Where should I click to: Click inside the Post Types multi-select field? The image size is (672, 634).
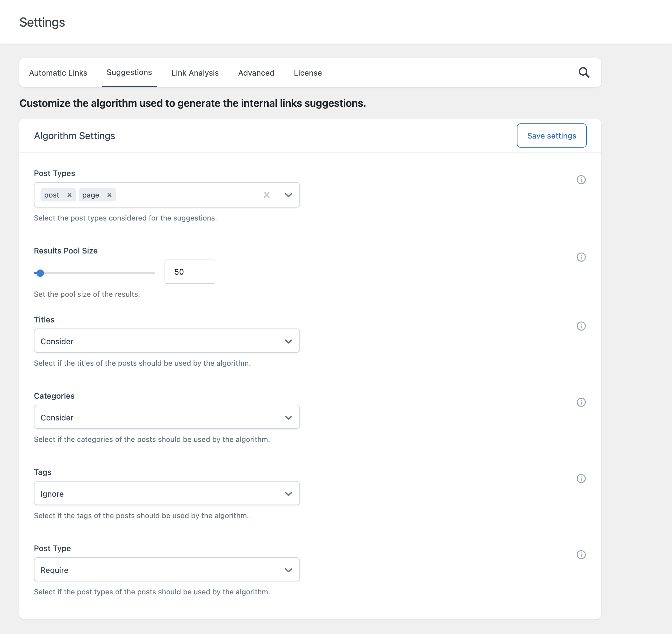tap(167, 195)
